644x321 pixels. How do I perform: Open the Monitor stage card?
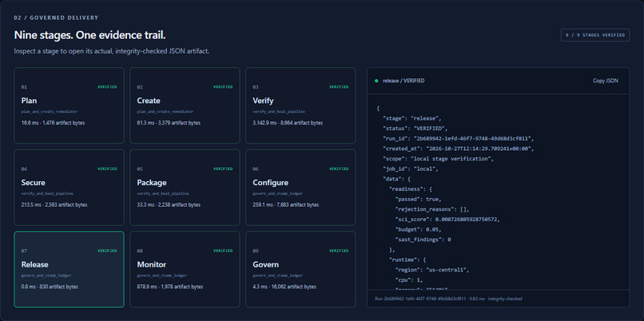185,269
